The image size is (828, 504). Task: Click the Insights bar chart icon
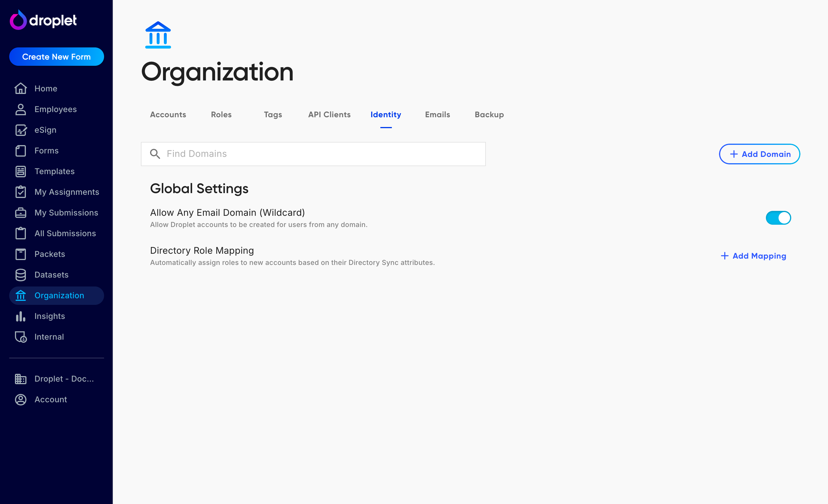[20, 316]
